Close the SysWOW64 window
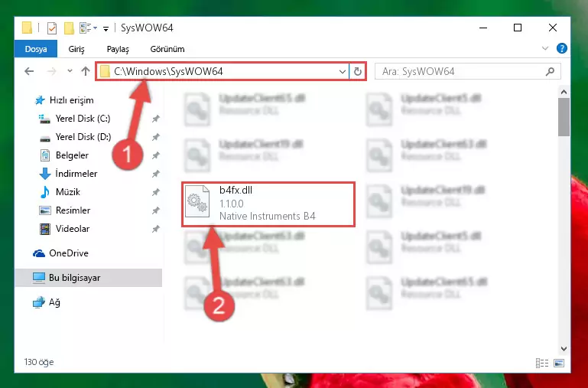 click(552, 28)
